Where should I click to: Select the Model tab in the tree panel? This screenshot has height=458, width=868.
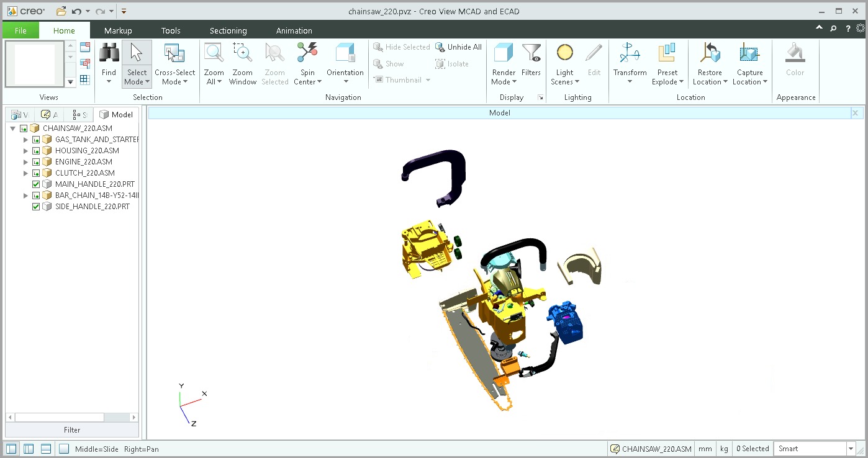tap(116, 114)
